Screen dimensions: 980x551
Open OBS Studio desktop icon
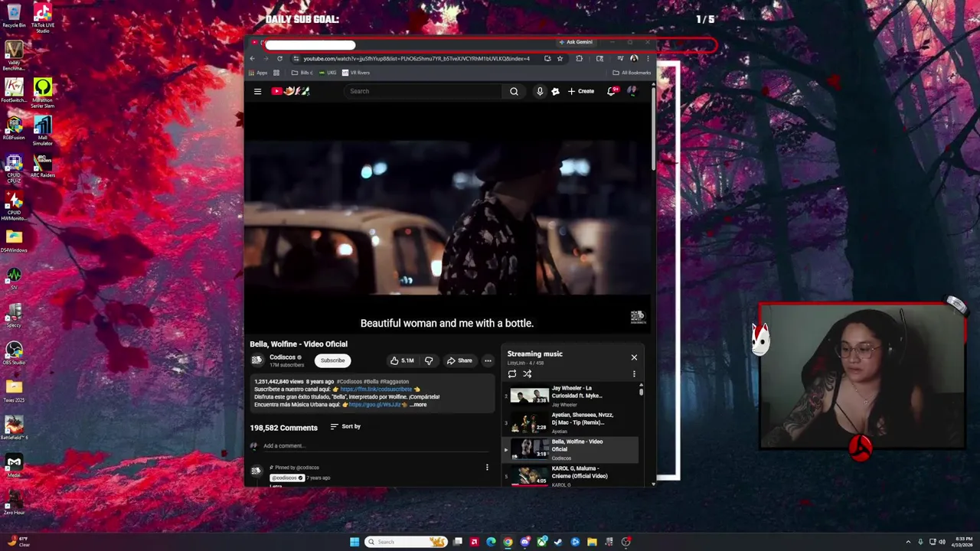pos(14,353)
